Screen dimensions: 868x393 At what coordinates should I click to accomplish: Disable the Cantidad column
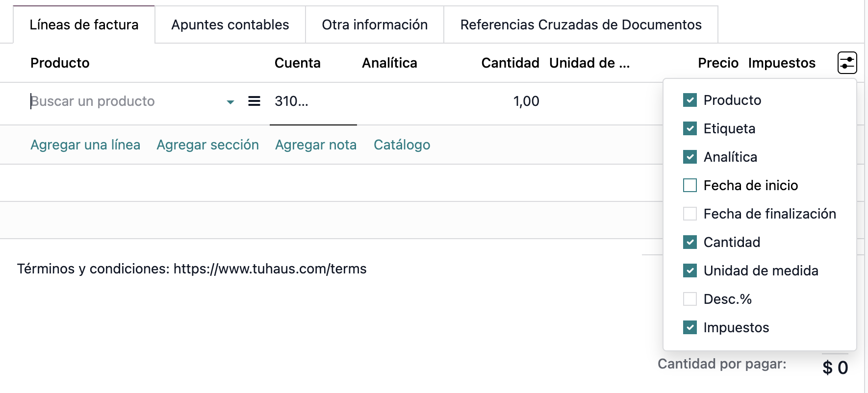(690, 242)
